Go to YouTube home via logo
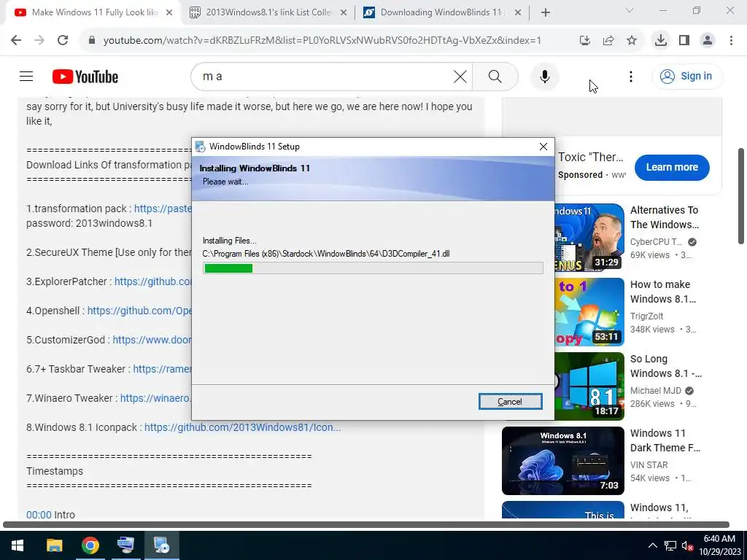Image resolution: width=747 pixels, height=560 pixels. coord(85,77)
